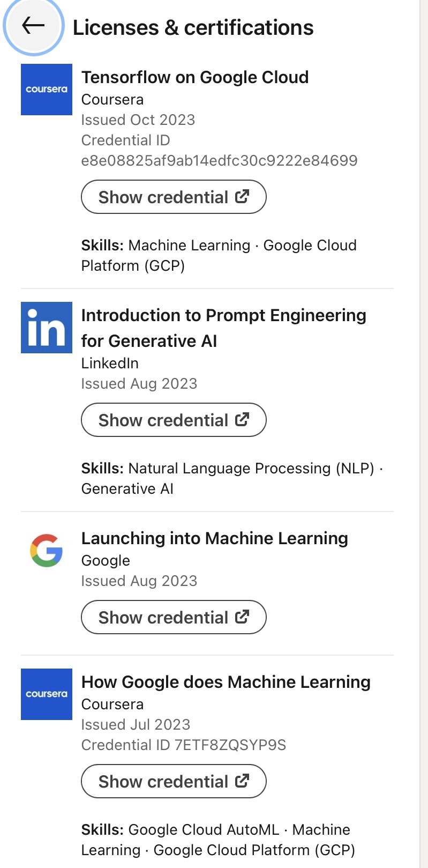428x868 pixels.
Task: Click external link icon for How Google does ML credential
Action: coord(242,781)
